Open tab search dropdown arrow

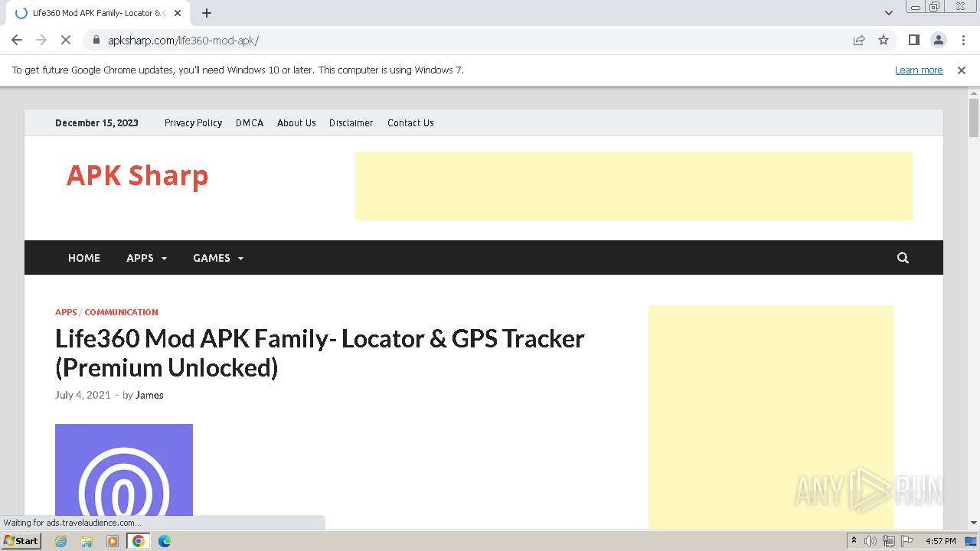pyautogui.click(x=889, y=13)
